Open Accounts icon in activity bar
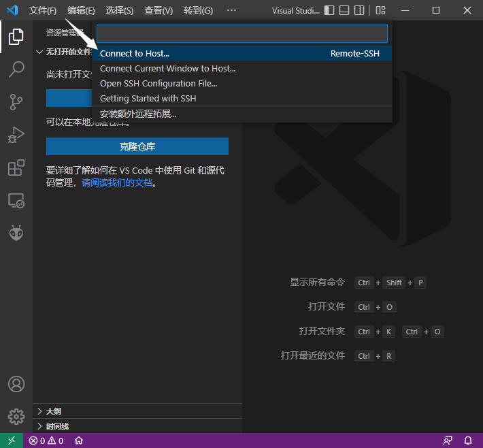Viewport: 483px width, 448px height. pos(16,384)
